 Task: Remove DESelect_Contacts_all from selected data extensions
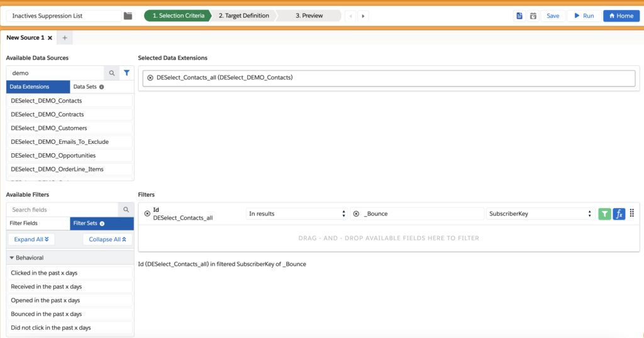coord(150,78)
